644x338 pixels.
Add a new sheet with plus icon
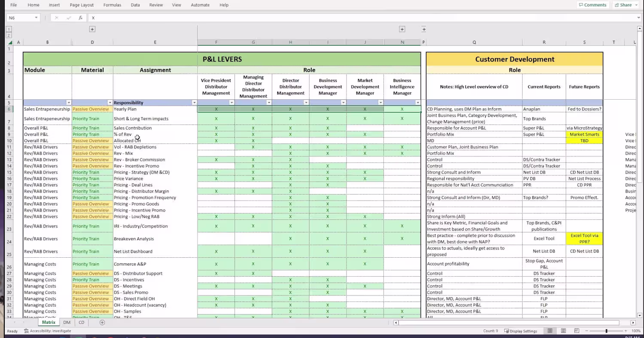click(102, 323)
